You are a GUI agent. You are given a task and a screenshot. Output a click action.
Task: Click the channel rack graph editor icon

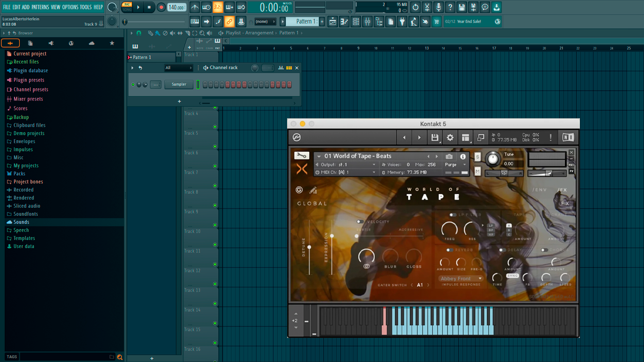pyautogui.click(x=281, y=68)
